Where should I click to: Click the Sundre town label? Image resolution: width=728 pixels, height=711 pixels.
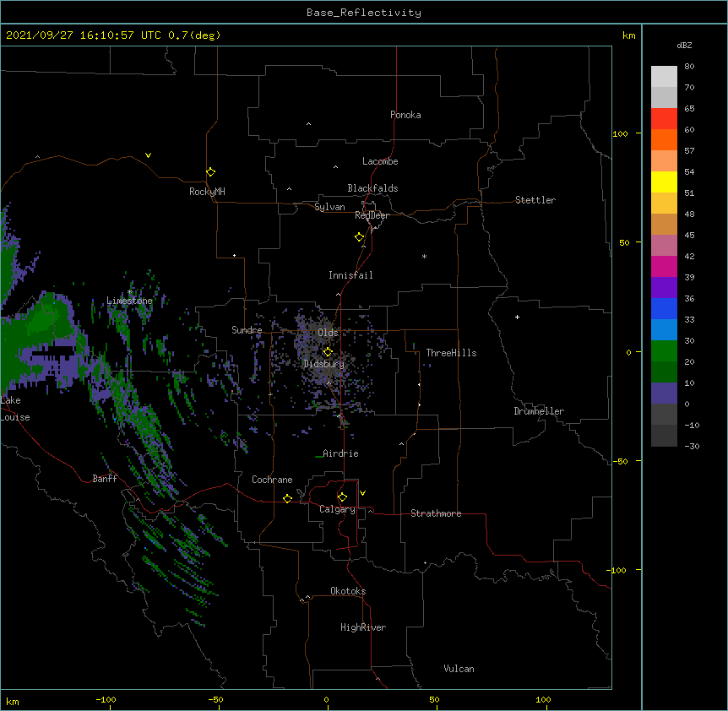247,330
